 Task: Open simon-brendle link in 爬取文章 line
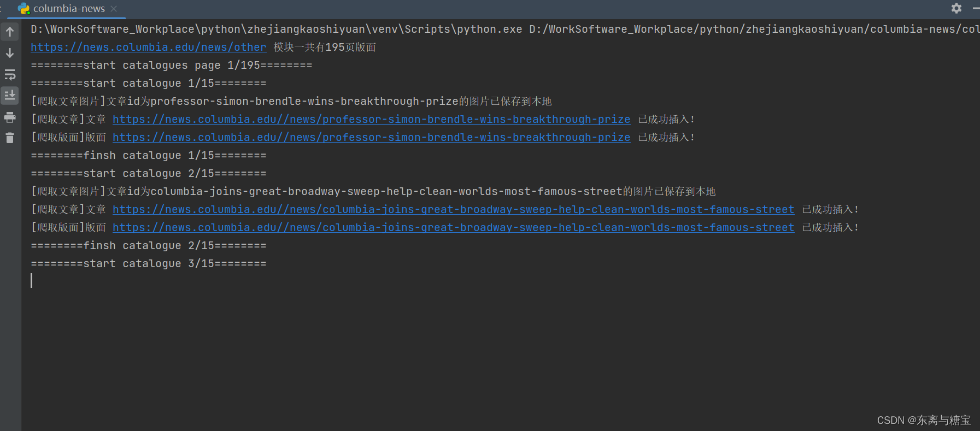click(x=371, y=120)
